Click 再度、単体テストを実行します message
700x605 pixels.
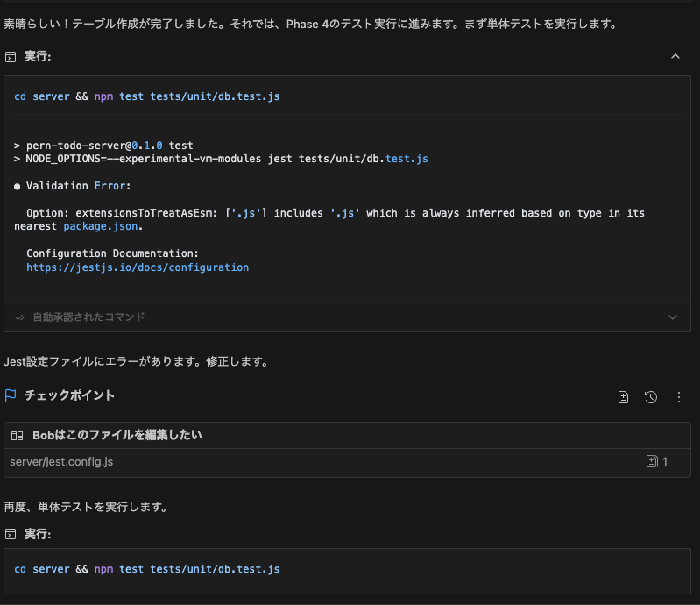tap(87, 507)
